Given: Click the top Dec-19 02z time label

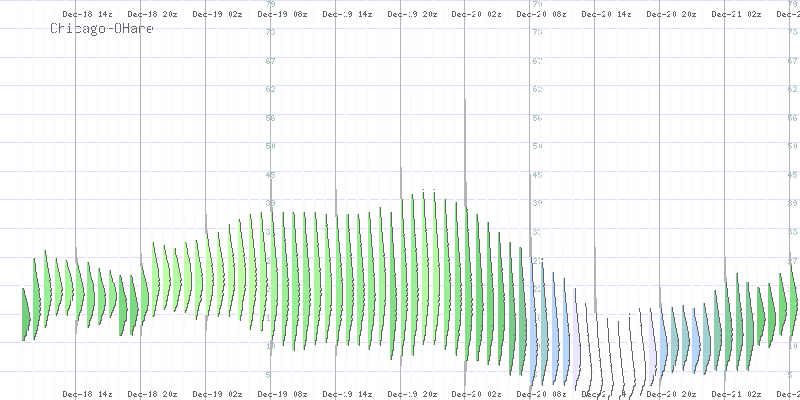Looking at the screenshot, I should tap(217, 15).
